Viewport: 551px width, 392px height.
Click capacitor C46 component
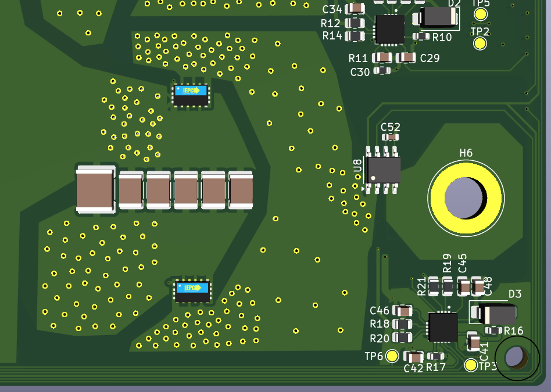pyautogui.click(x=402, y=311)
